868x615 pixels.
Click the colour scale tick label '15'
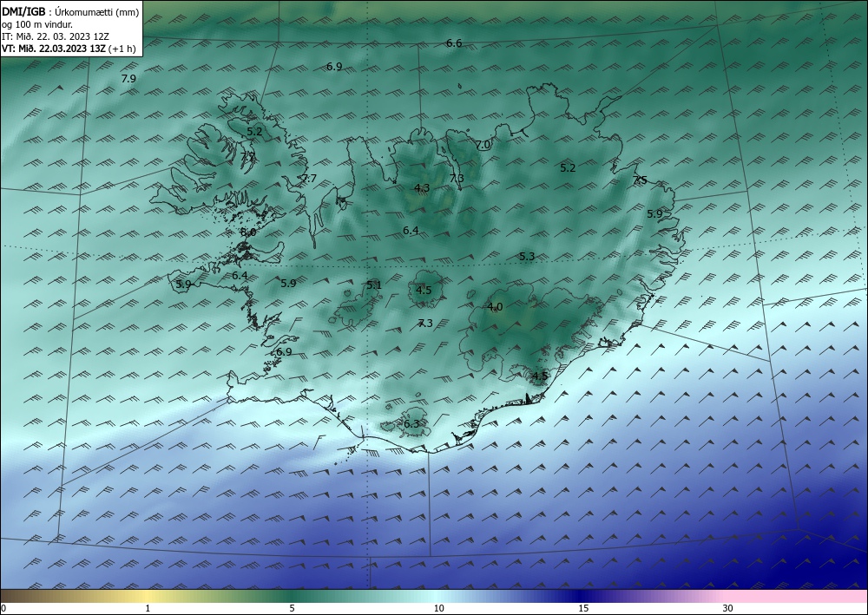(x=583, y=608)
